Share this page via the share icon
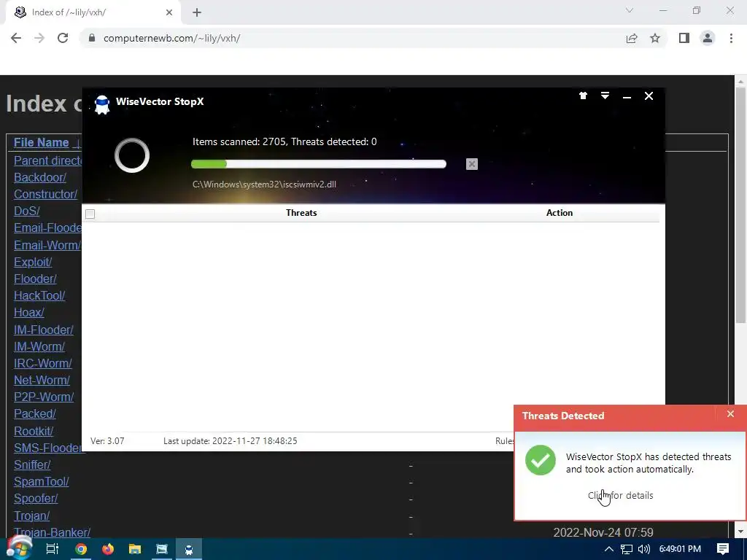The width and height of the screenshot is (747, 560). (x=632, y=38)
